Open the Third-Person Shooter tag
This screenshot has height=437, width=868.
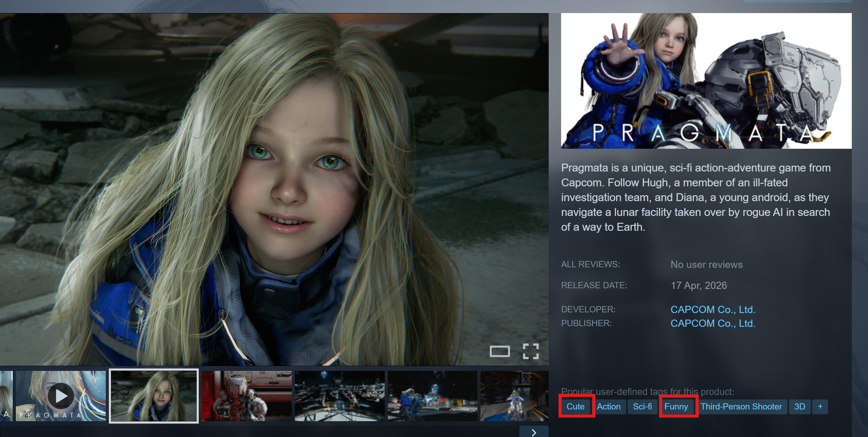(x=741, y=407)
